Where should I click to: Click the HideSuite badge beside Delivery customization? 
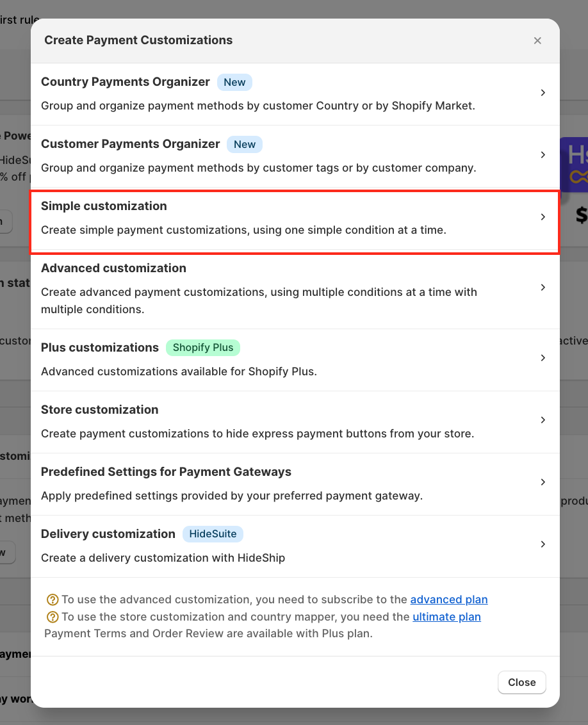213,534
